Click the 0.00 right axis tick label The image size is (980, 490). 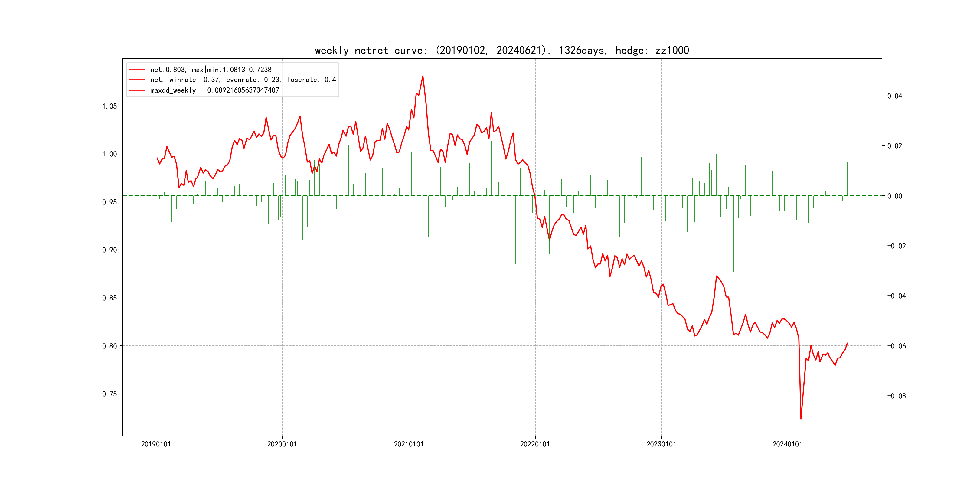[x=894, y=196]
